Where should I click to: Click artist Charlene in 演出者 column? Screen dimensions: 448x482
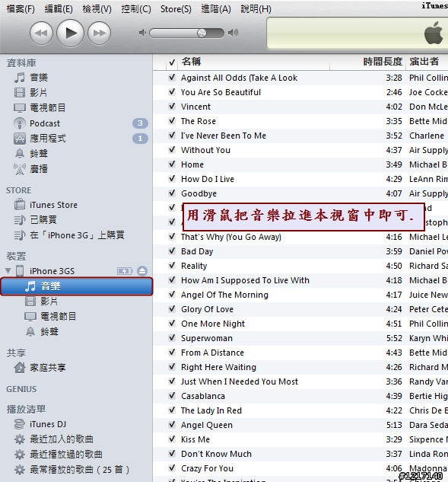click(427, 136)
